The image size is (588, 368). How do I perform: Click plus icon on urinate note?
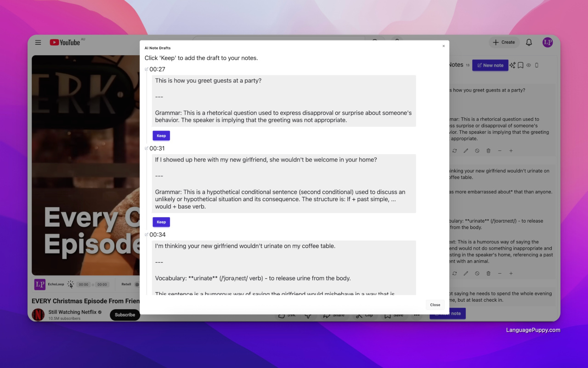click(511, 274)
